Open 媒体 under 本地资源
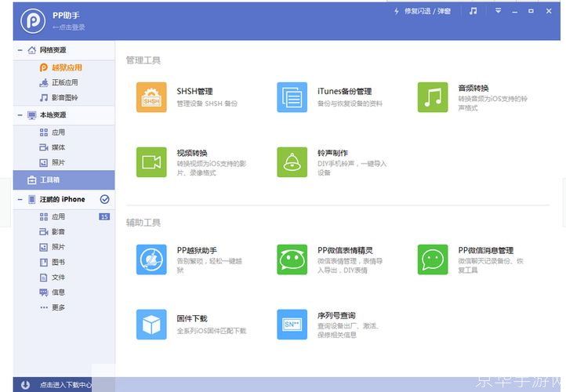This screenshot has width=566, height=392. click(x=64, y=147)
